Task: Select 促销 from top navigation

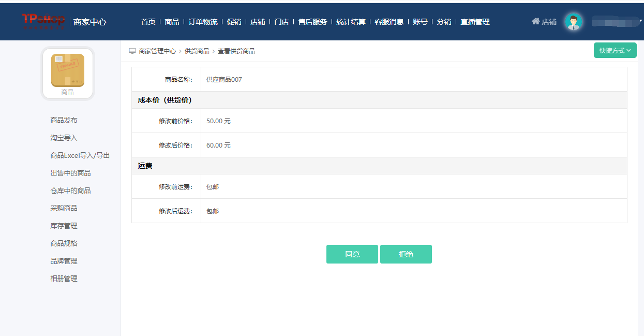Action: point(234,22)
